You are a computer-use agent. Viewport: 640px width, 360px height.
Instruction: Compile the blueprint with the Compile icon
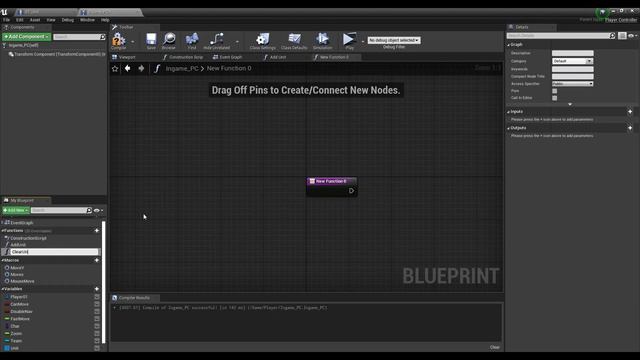pyautogui.click(x=119, y=40)
